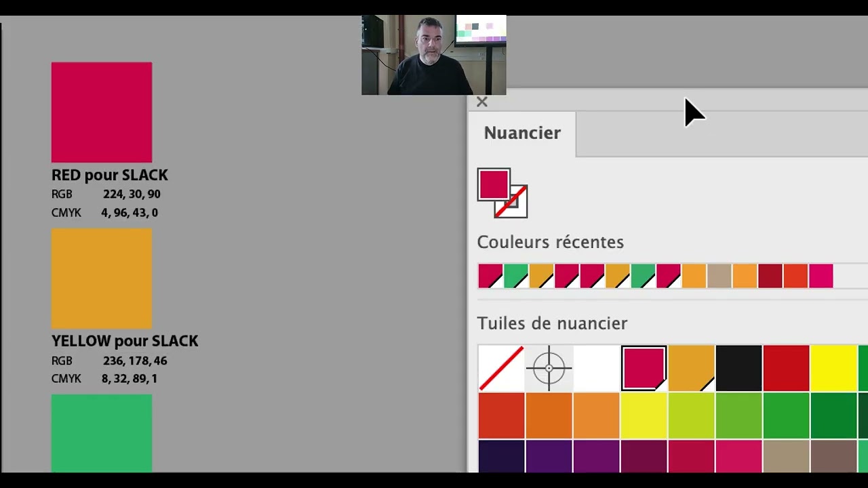The width and height of the screenshot is (868, 488).
Task: Select the tan swatch in Couleurs récentes
Action: click(719, 276)
